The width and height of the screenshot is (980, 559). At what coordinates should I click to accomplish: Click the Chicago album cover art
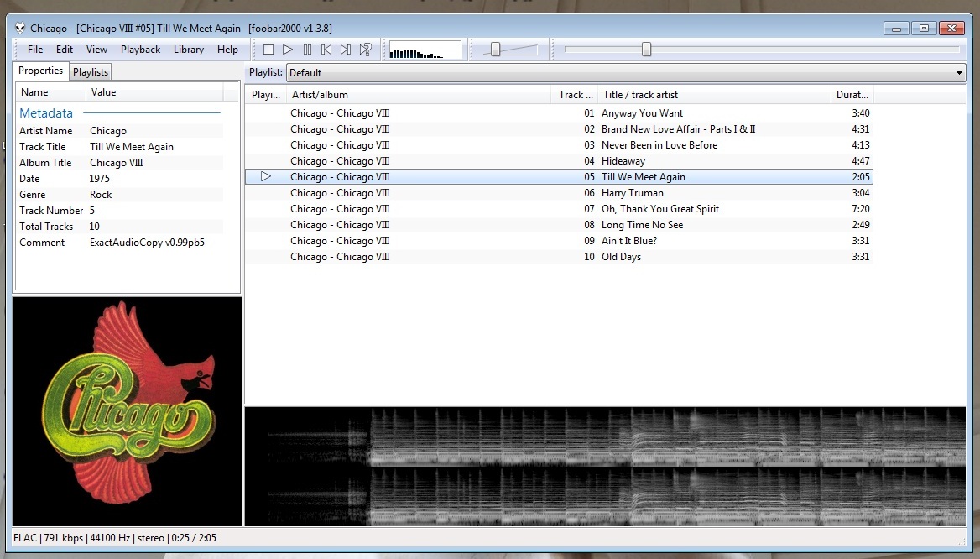pyautogui.click(x=127, y=411)
